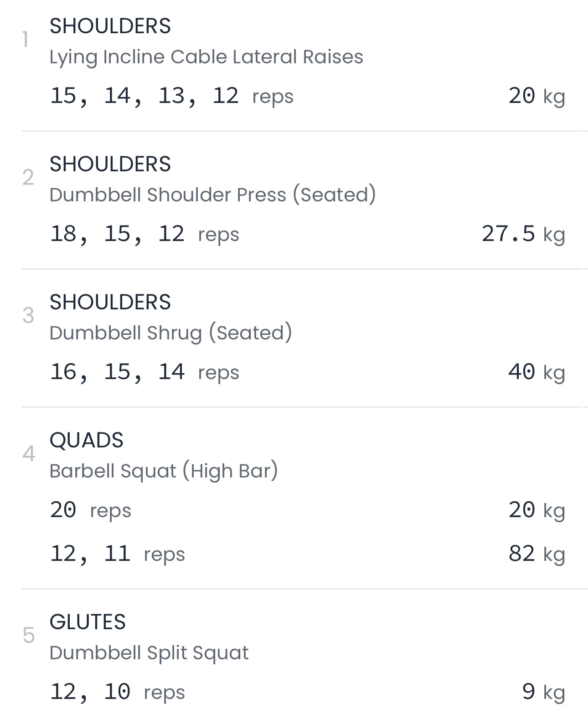This screenshot has width=588, height=714.
Task: Select the Dumbbell Split Squat exercise
Action: (149, 653)
